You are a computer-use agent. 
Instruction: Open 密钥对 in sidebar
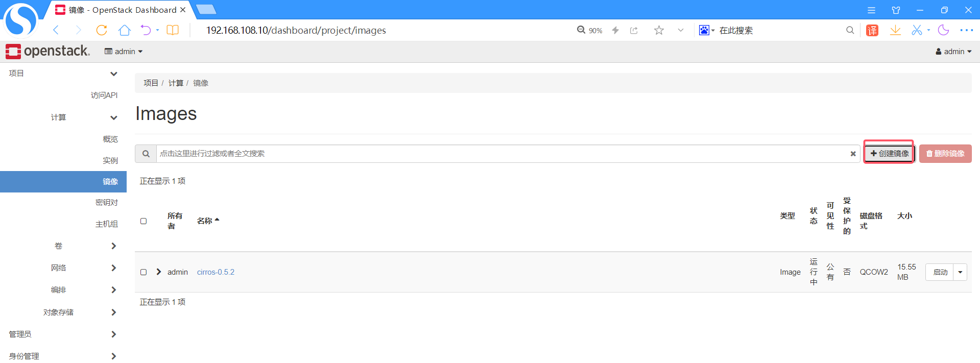pyautogui.click(x=107, y=203)
